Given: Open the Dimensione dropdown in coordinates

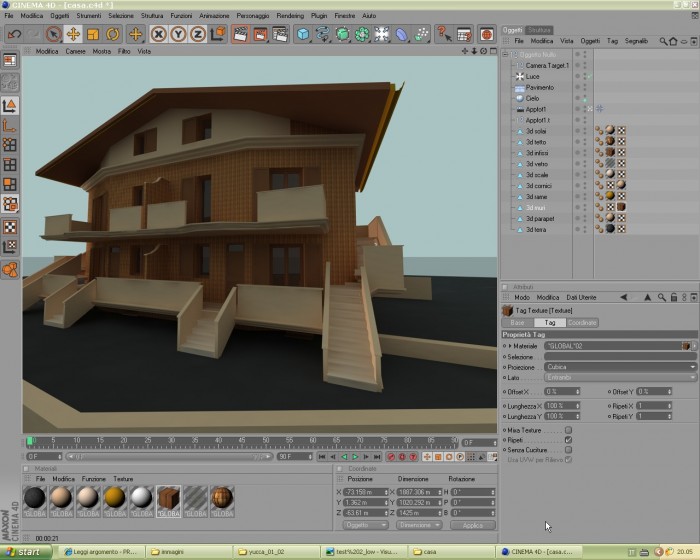Looking at the screenshot, I should 418,525.
